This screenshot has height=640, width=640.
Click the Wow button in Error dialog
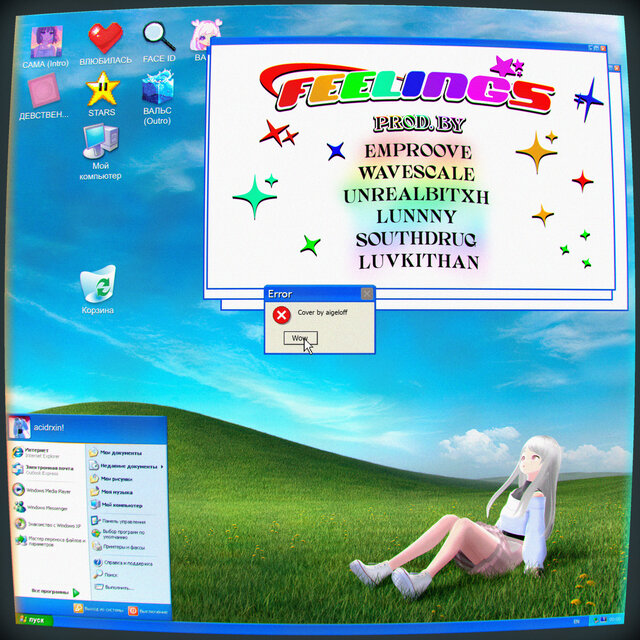tap(300, 338)
